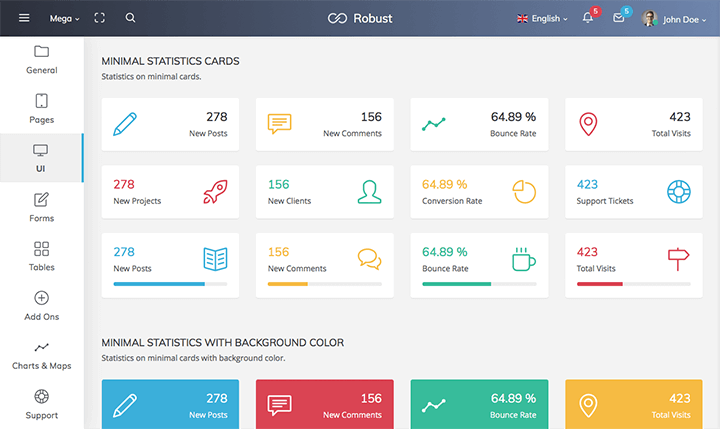Click the "Conversion Rate" label
The height and width of the screenshot is (429, 720).
point(452,201)
